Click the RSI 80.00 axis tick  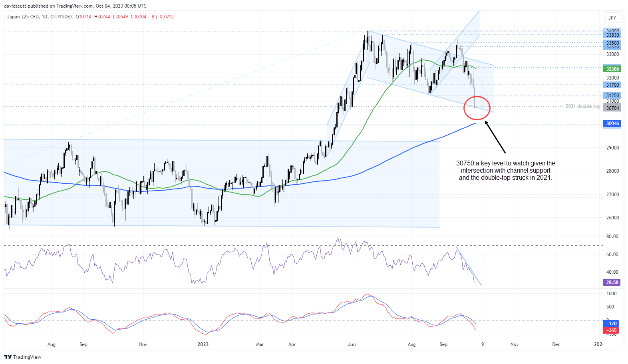tap(612, 237)
